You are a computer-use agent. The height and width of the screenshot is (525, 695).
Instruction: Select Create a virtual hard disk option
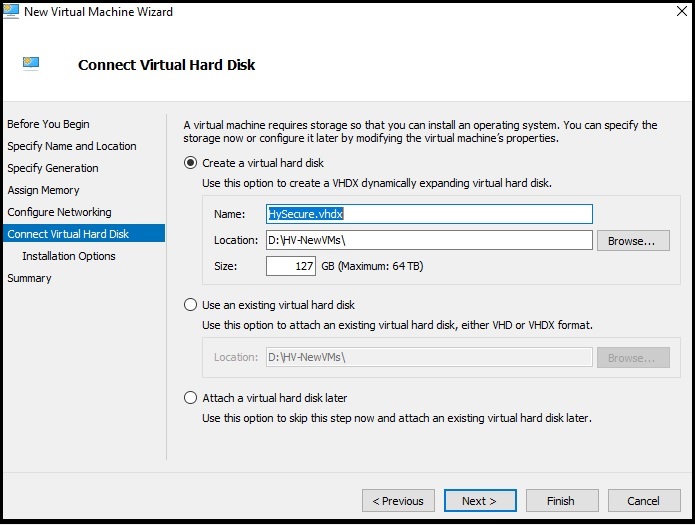191,163
